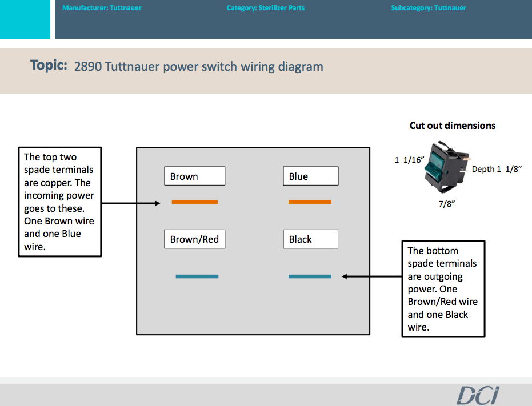
Task: Click the '7/8"' dimension text
Action: point(446,204)
